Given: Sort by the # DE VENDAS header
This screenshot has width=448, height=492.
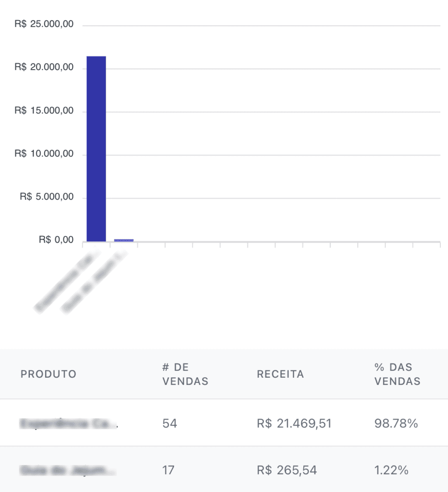Looking at the screenshot, I should (x=185, y=374).
